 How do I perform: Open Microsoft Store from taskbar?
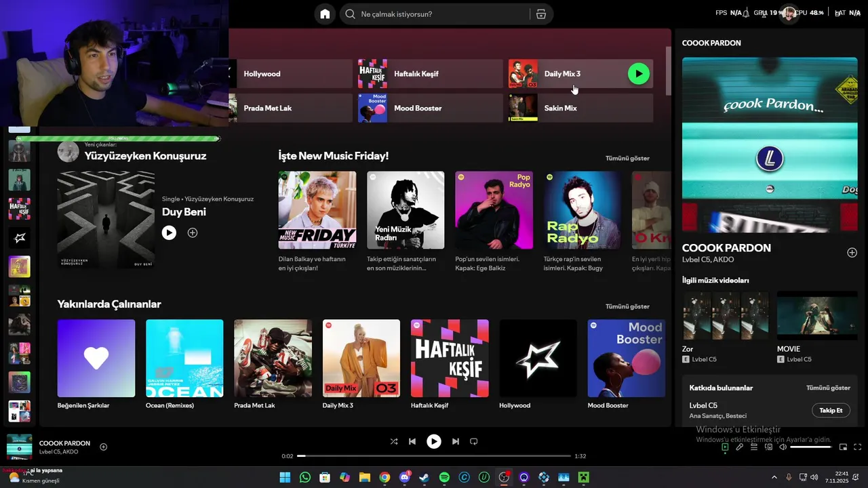(325, 477)
